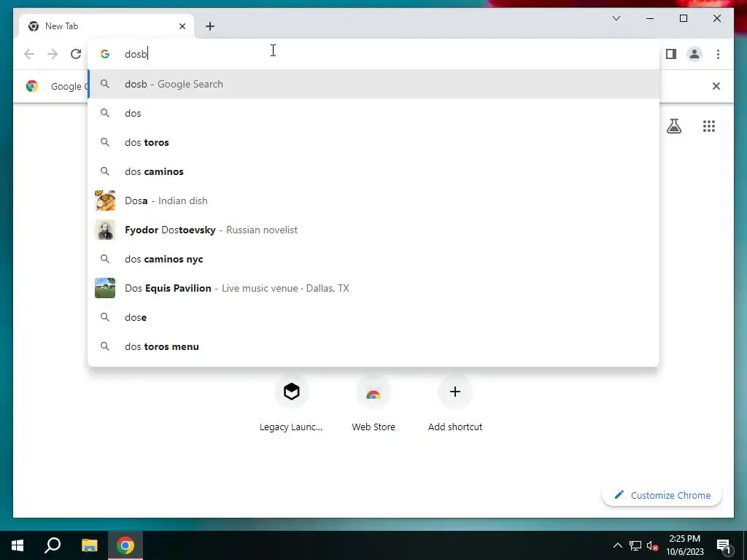Pick the 'dose' suggestion
747x560 pixels.
tap(374, 317)
